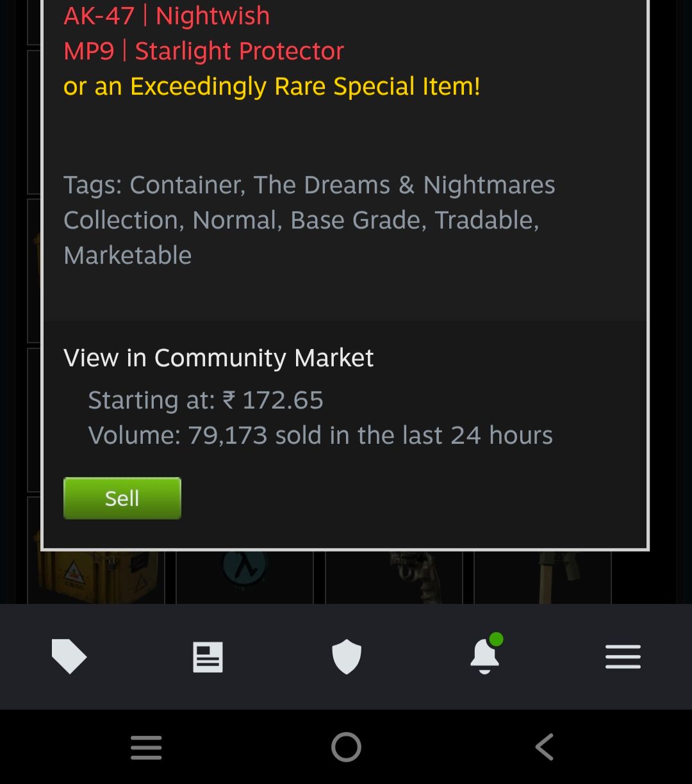Viewport: 692px width, 784px height.
Task: Open View in Community Market link
Action: coord(218,357)
